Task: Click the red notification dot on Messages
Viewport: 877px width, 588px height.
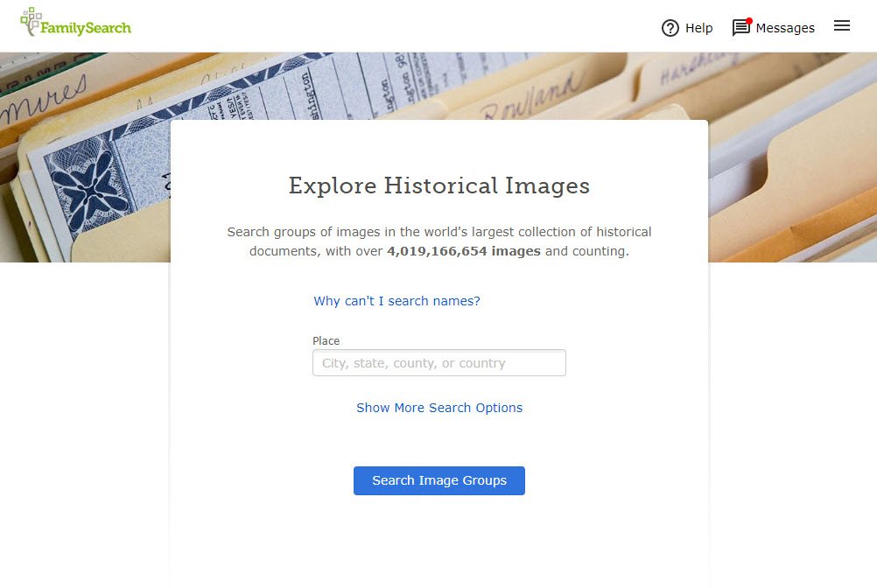Action: [749, 21]
